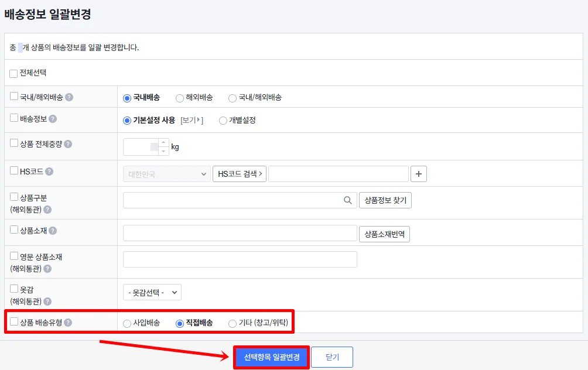Click the 선택항목 일괄변경 button
This screenshot has height=370, width=588.
[x=272, y=357]
